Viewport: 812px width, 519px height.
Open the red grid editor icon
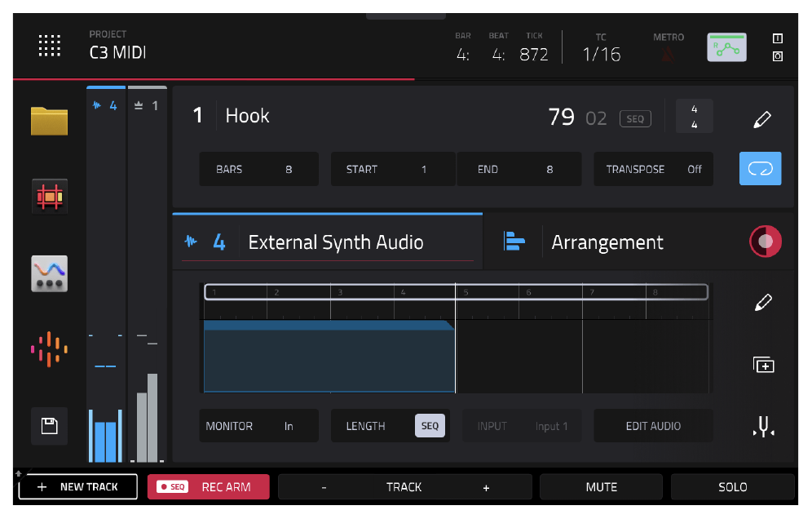(49, 197)
